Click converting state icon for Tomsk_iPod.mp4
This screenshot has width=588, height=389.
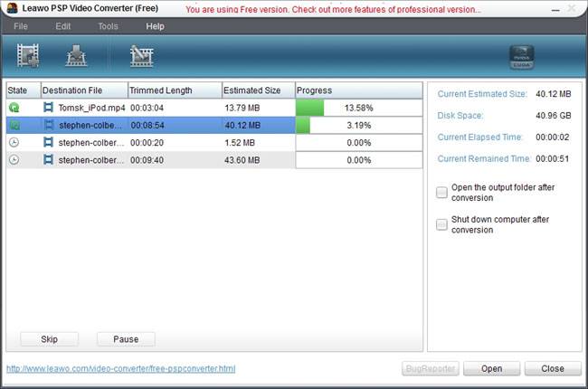(14, 108)
